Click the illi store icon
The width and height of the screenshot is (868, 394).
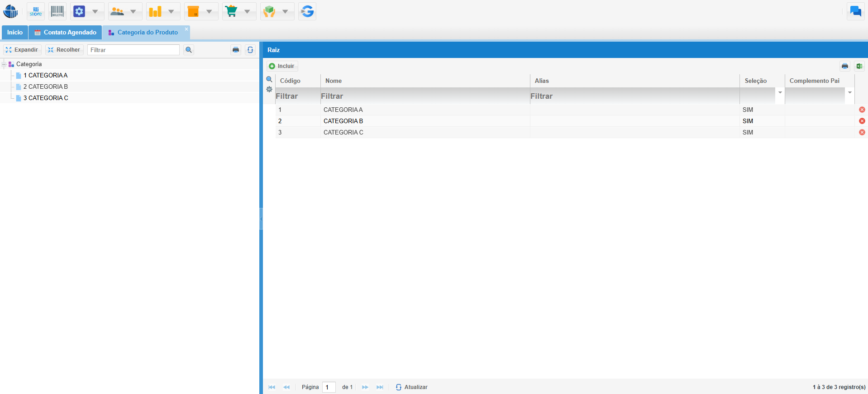click(x=36, y=11)
